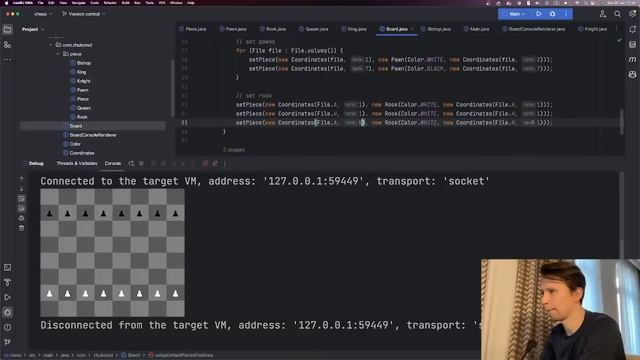Open the Navigate menu
Viewport: 640px width, 360px height.
pyautogui.click(x=79, y=2)
